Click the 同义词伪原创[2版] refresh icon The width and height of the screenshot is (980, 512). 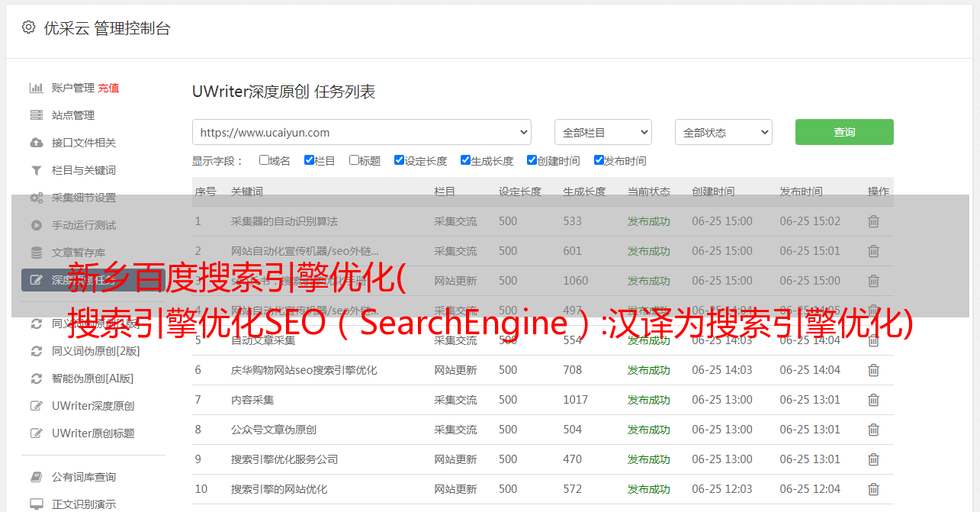point(36,351)
